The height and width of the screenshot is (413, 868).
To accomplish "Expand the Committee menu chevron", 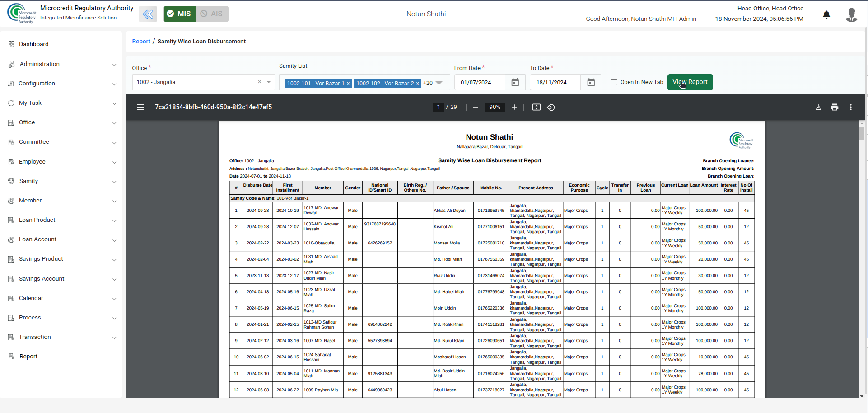I will tap(114, 142).
